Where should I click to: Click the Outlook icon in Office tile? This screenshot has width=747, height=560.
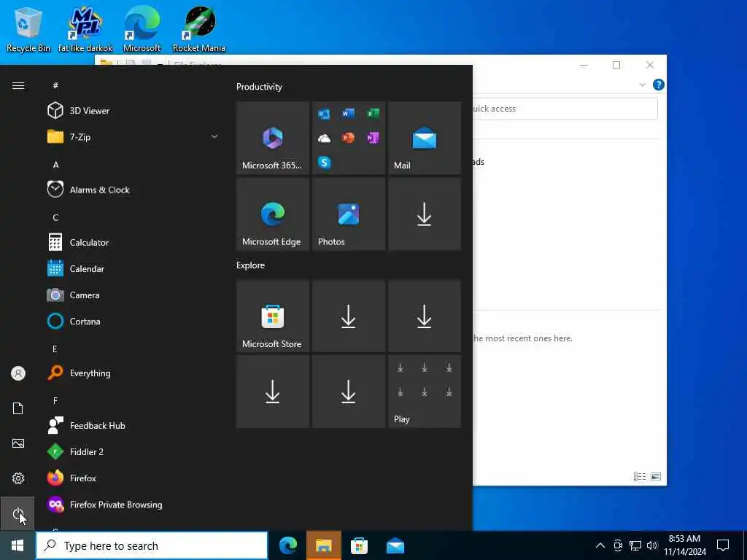coord(324,114)
